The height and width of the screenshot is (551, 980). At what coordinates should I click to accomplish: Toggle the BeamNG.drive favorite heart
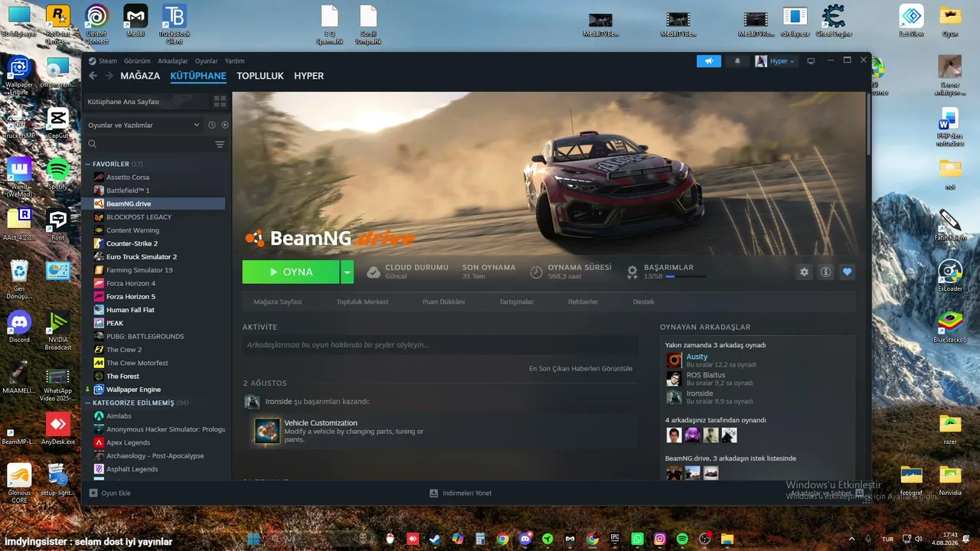click(x=847, y=272)
